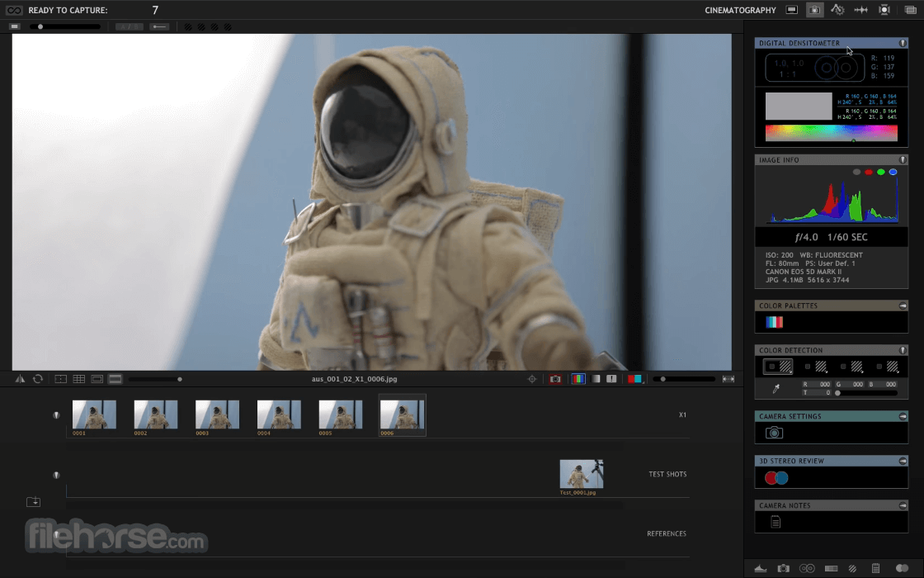Toggle the exposure clipping warning icon
924x578 pixels.
[x=611, y=379]
